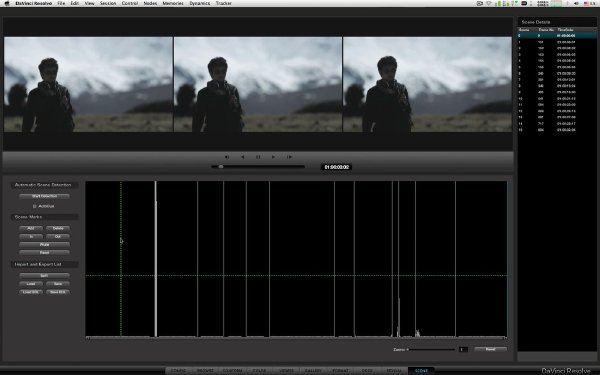600x375 pixels.
Task: Click the graph's horizontal scrollbar
Action: point(297,338)
